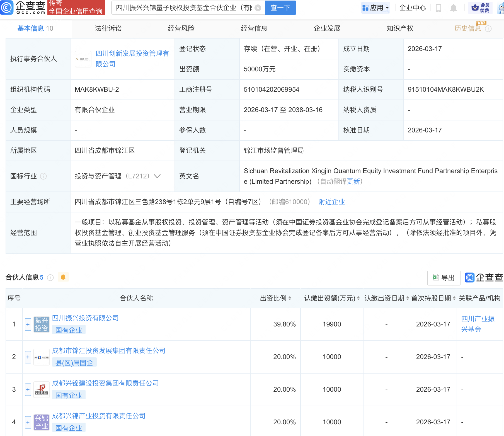The image size is (504, 436).
Task: Click info icon next to 国标行业
Action: [x=43, y=176]
